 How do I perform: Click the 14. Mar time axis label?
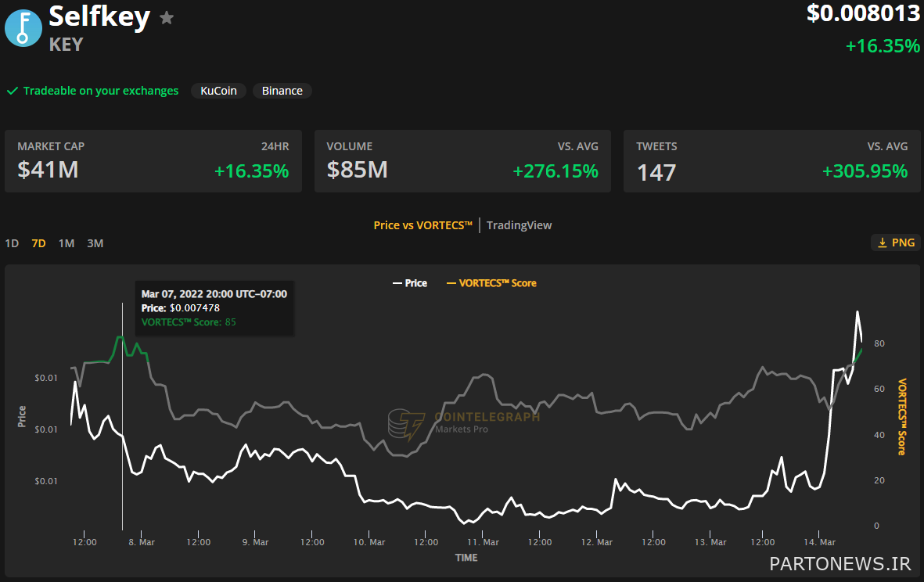click(820, 542)
